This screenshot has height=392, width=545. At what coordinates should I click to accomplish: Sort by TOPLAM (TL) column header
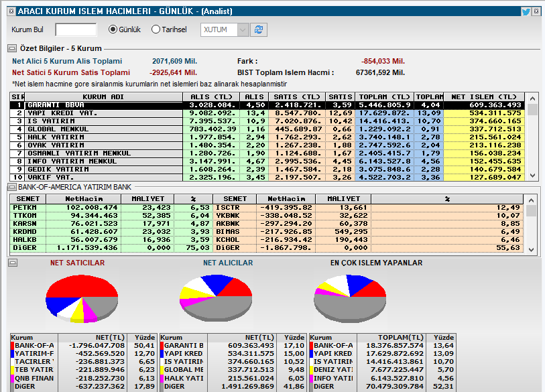pyautogui.click(x=384, y=97)
